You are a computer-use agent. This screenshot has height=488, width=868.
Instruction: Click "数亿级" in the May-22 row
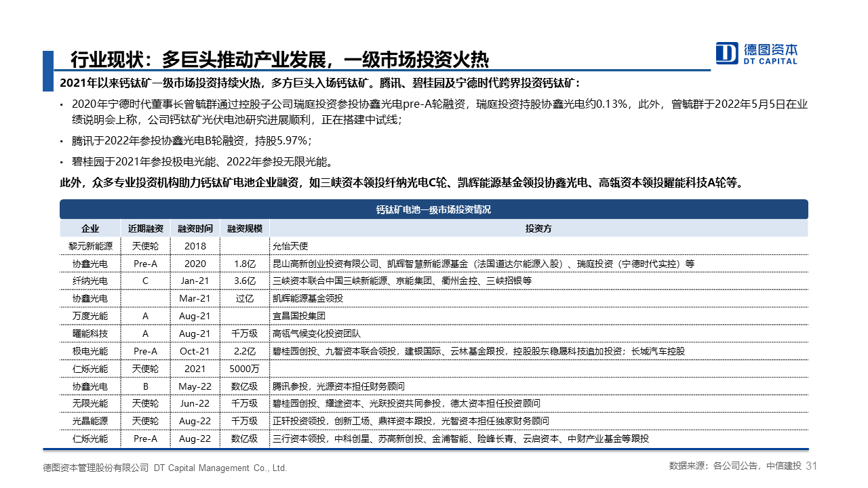(245, 386)
